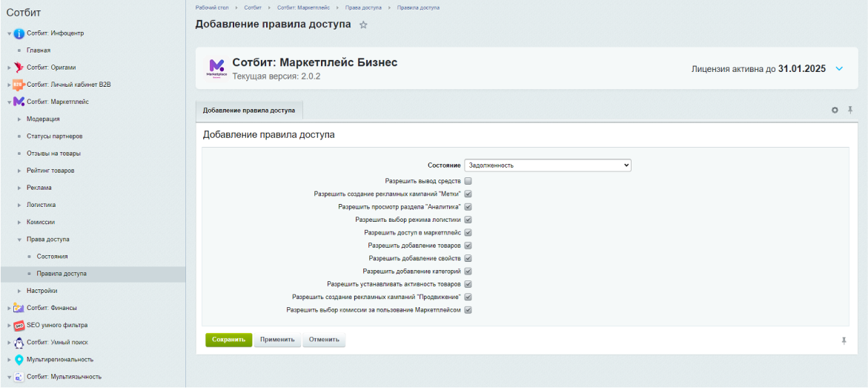This screenshot has height=388, width=868.
Task: Collapse Сотбит: Инфоцентр section arrow
Action: 9,34
